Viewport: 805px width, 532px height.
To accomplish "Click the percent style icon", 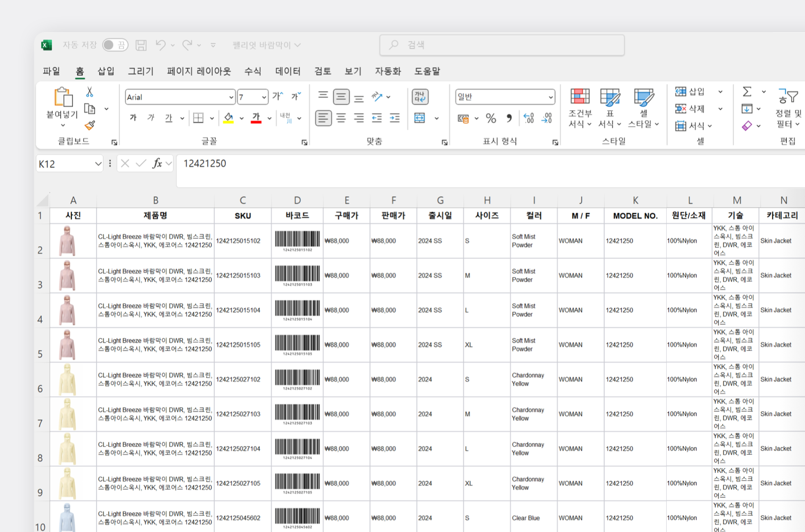I will click(491, 119).
